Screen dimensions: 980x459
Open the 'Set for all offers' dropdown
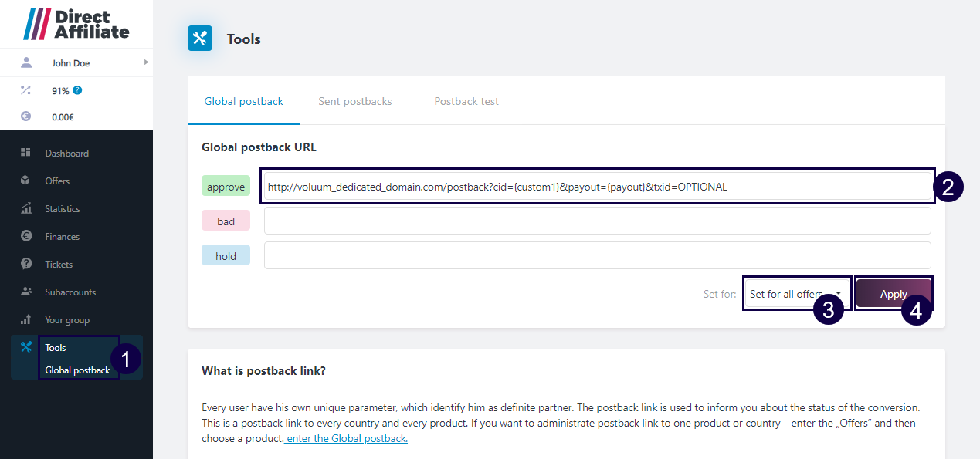point(795,294)
